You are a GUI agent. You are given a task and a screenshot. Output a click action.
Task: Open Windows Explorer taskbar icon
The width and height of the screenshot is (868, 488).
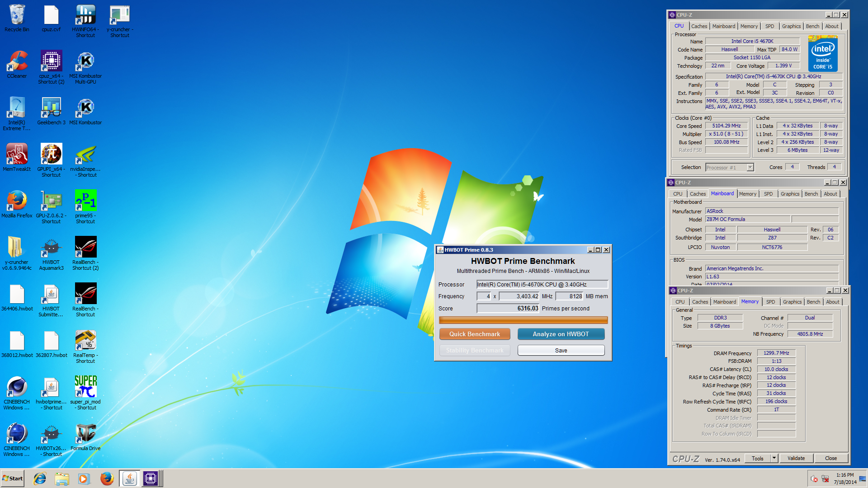point(62,479)
